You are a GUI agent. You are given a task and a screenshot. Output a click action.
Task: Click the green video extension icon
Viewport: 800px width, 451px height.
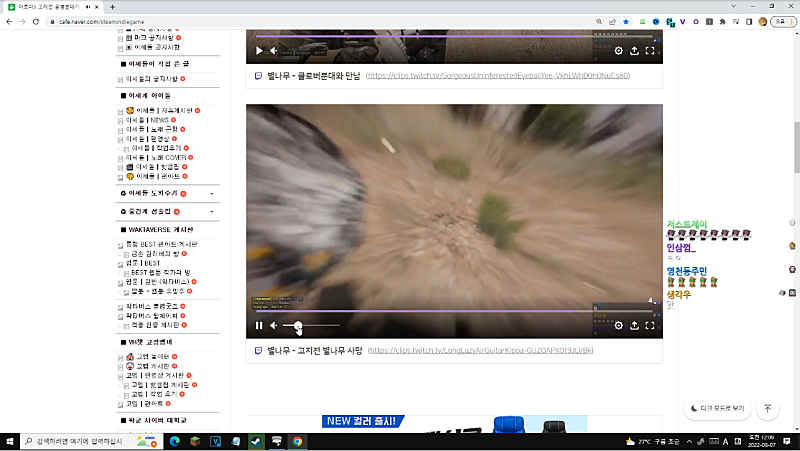point(643,21)
